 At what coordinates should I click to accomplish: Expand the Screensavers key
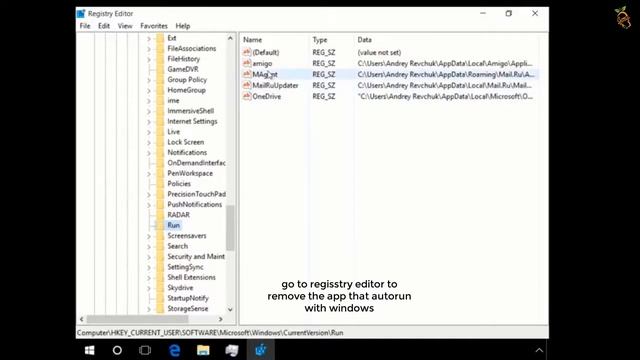pyautogui.click(x=149, y=236)
